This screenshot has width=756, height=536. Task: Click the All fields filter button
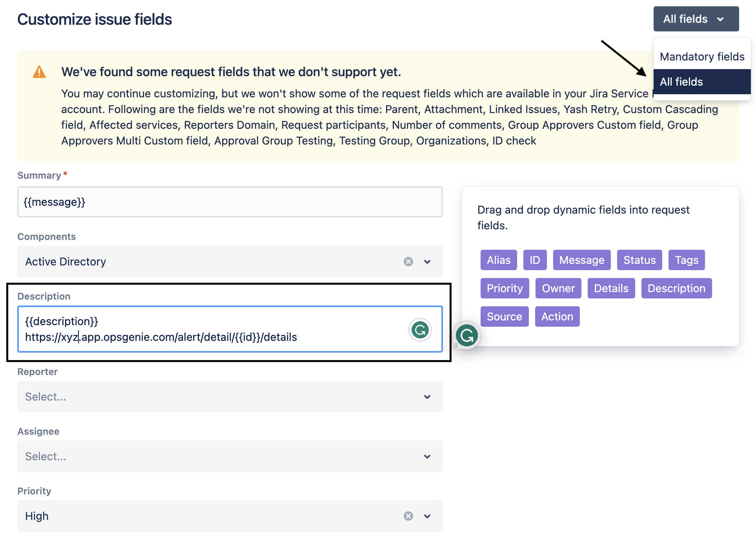(696, 19)
